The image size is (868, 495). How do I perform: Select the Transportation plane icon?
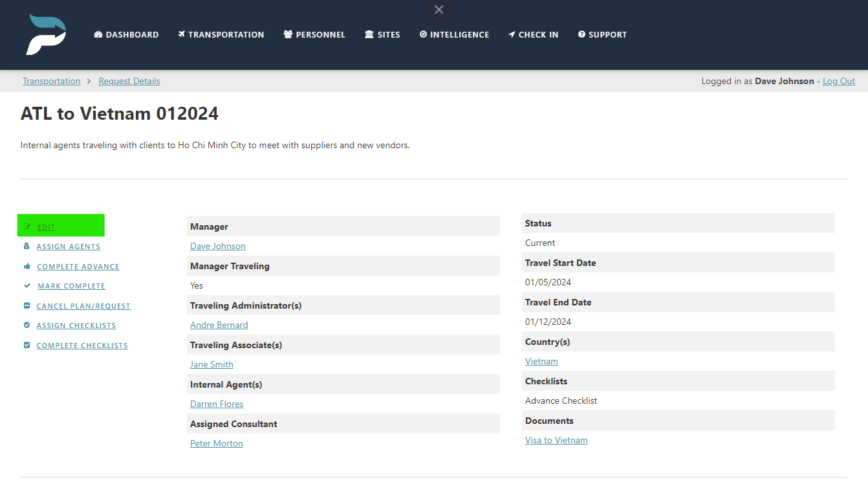[x=183, y=34]
